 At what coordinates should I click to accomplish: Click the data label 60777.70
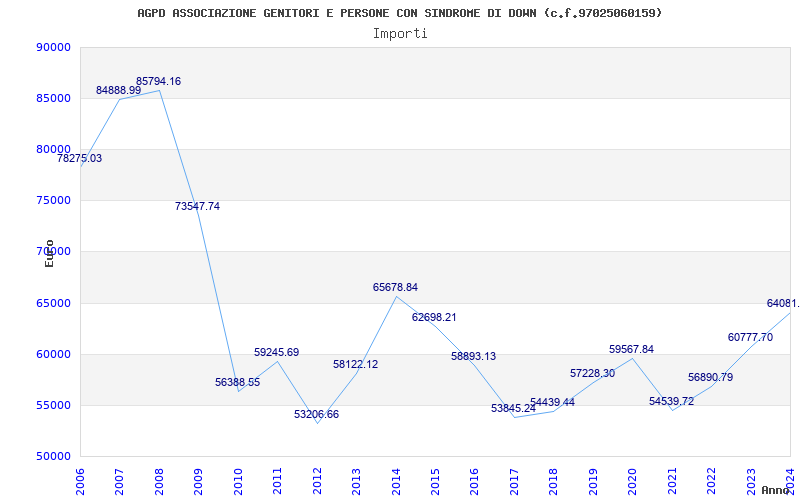point(751,338)
